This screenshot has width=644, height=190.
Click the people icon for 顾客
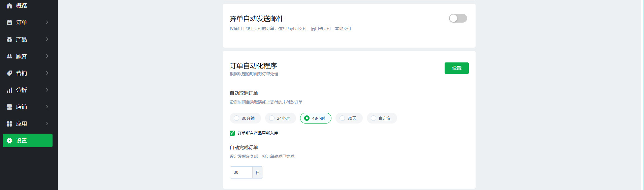pyautogui.click(x=9, y=56)
